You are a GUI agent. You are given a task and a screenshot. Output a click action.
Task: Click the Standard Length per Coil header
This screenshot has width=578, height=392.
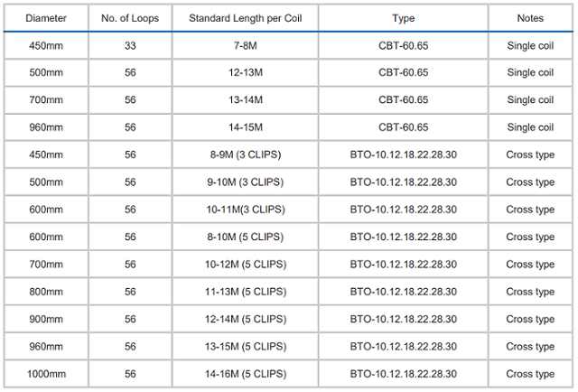coord(245,18)
